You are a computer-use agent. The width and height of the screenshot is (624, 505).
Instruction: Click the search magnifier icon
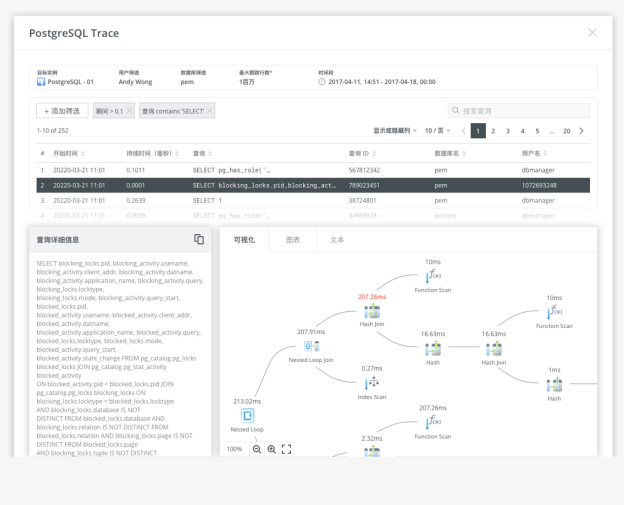point(455,111)
